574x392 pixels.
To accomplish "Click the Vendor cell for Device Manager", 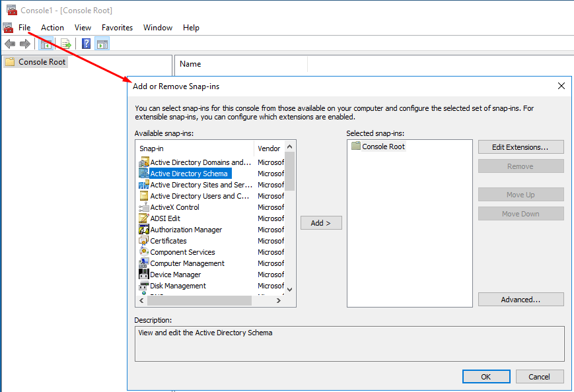I will tap(271, 275).
